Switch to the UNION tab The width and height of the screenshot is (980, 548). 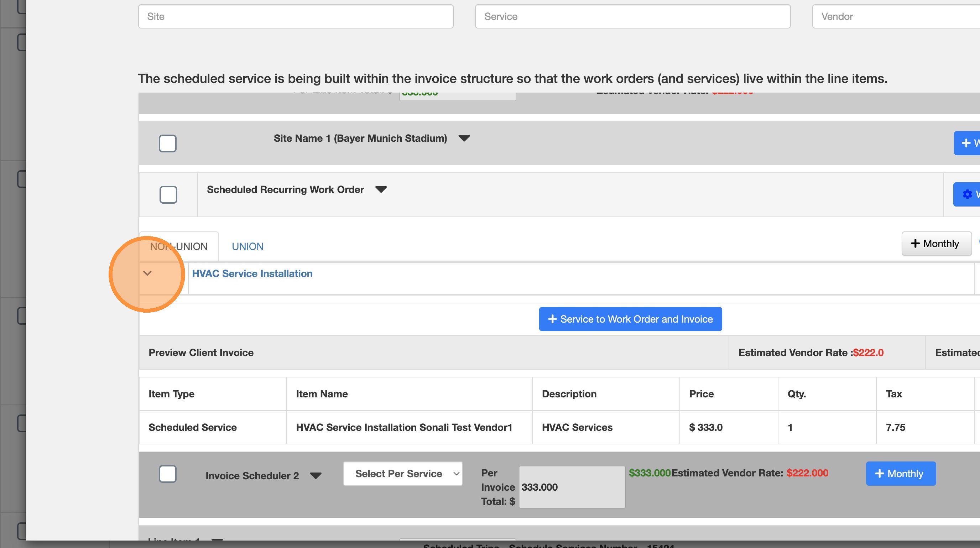247,246
